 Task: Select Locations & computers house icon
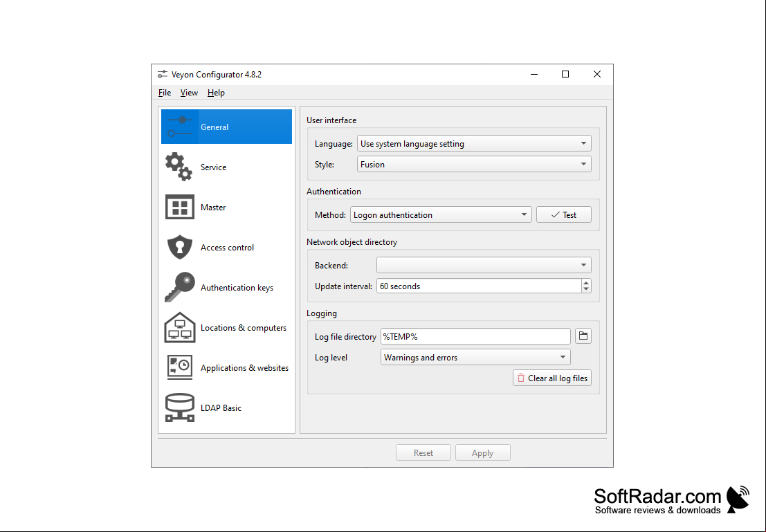click(180, 327)
